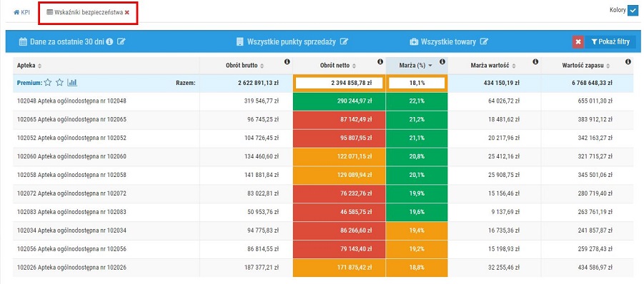Close the Wskaźniki bezpieczeństwa tab
Viewport: 644px width, 284px height.
click(x=127, y=12)
